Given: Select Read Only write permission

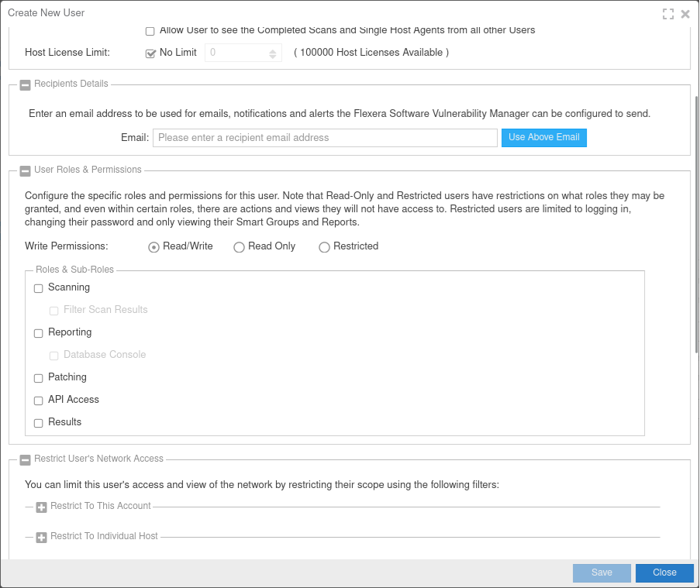Looking at the screenshot, I should [x=239, y=247].
